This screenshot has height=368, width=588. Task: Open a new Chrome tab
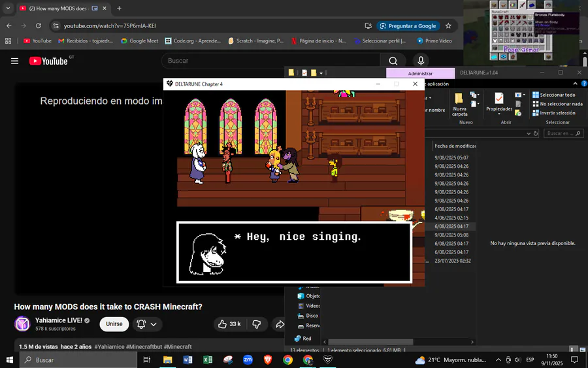pos(119,8)
